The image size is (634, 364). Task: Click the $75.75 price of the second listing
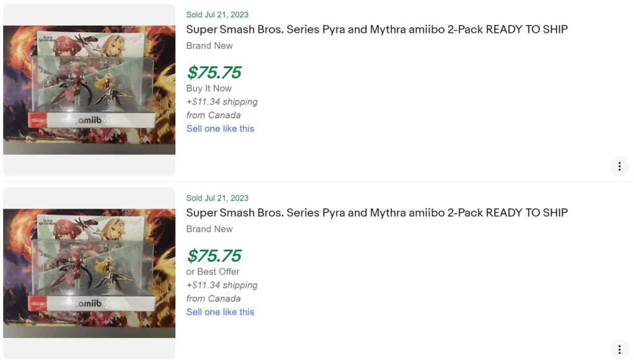coord(214,256)
